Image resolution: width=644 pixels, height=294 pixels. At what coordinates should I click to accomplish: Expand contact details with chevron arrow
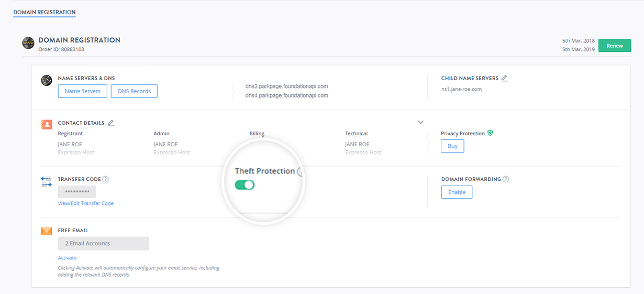[x=420, y=122]
